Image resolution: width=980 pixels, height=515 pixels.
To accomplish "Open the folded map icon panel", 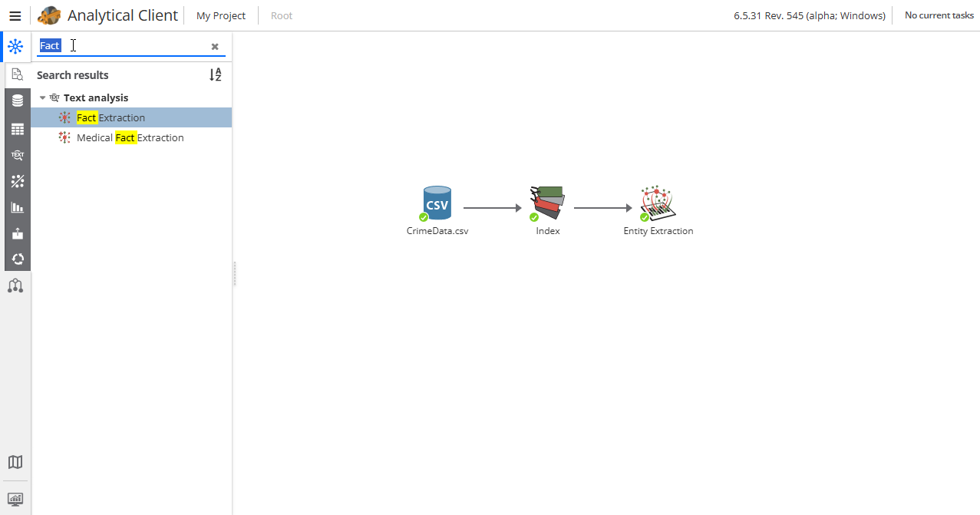I will pyautogui.click(x=15, y=462).
